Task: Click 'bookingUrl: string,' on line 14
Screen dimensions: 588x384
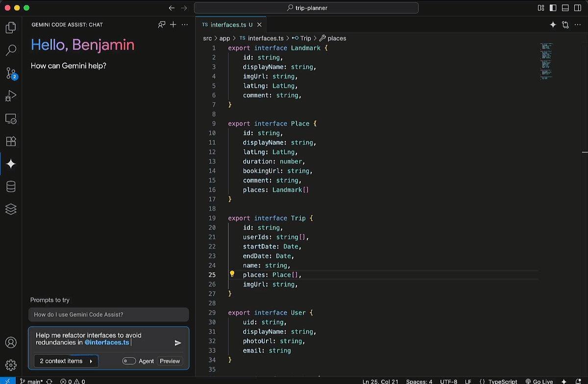Action: click(x=278, y=171)
